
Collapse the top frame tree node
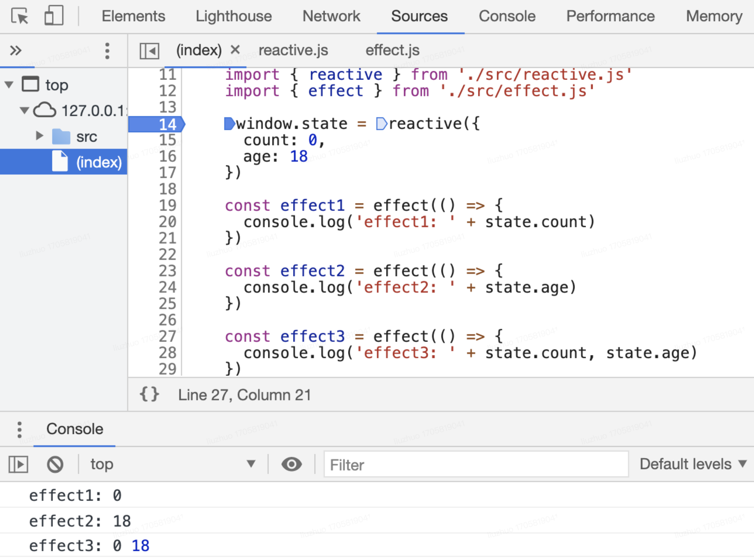click(9, 84)
